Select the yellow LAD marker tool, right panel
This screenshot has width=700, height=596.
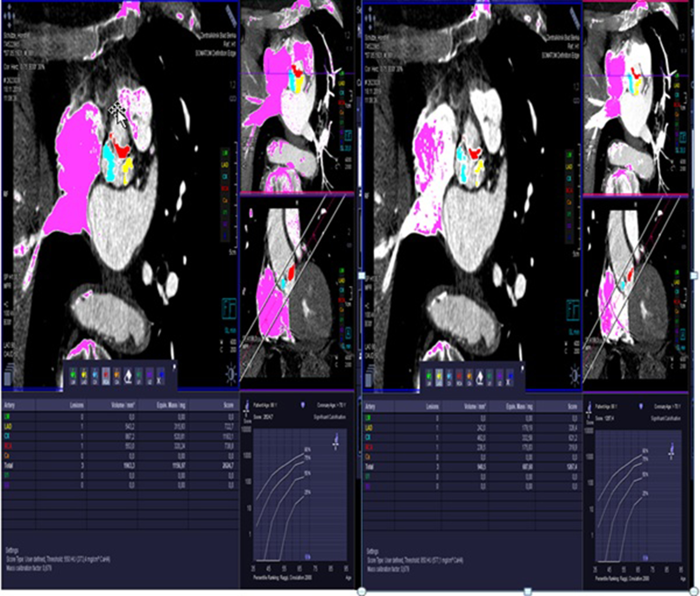439,377
